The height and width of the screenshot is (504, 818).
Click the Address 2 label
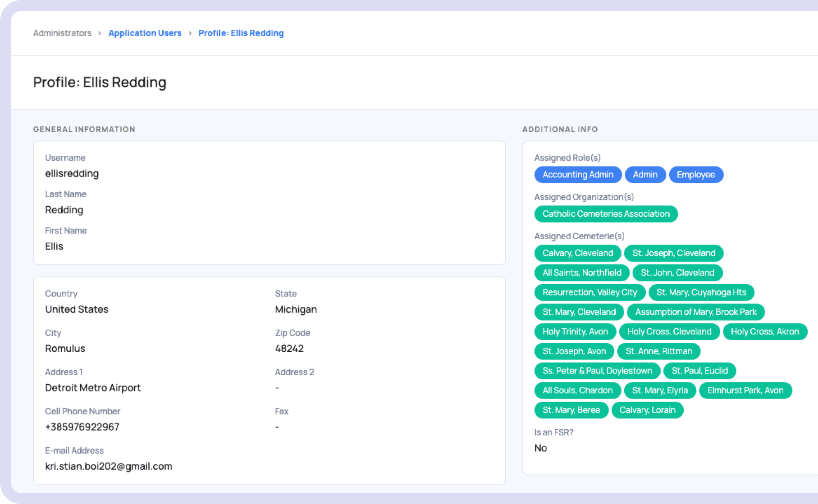coord(294,372)
